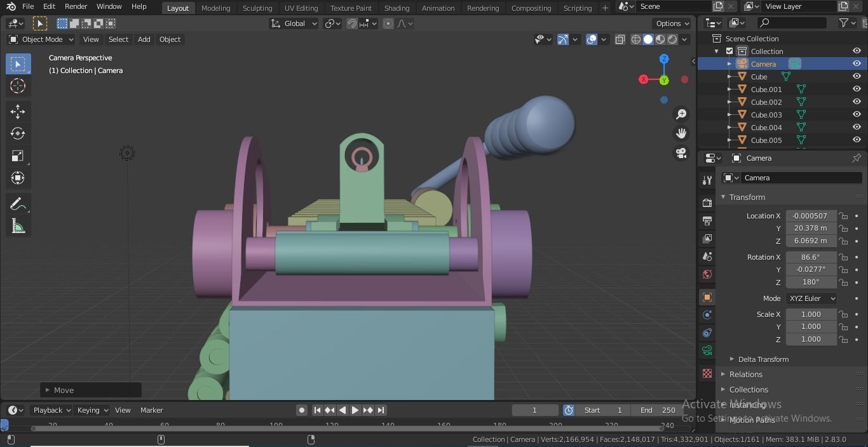Open the Physics properties tab
This screenshot has height=447, width=868.
[x=707, y=315]
